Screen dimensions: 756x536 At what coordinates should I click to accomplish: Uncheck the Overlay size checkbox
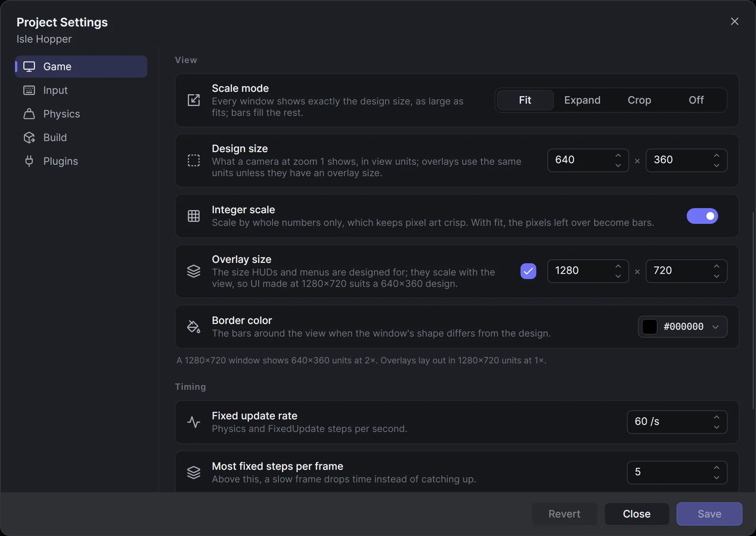point(528,271)
